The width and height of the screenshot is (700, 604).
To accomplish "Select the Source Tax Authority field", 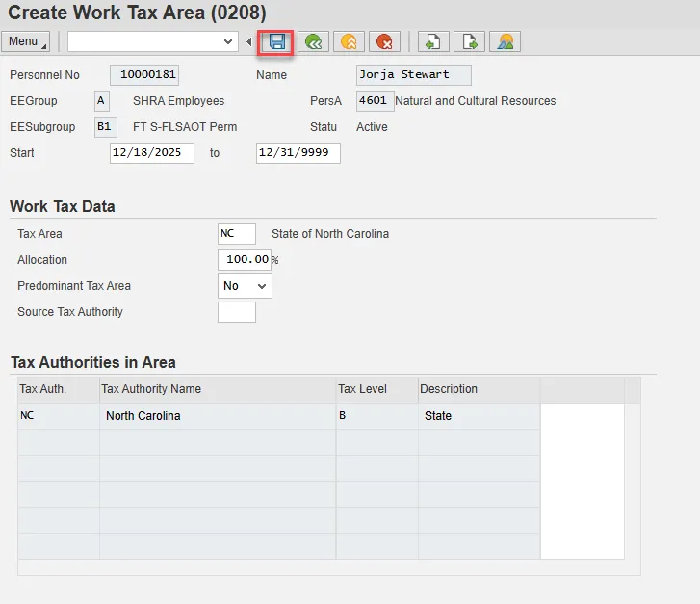I will [x=237, y=312].
